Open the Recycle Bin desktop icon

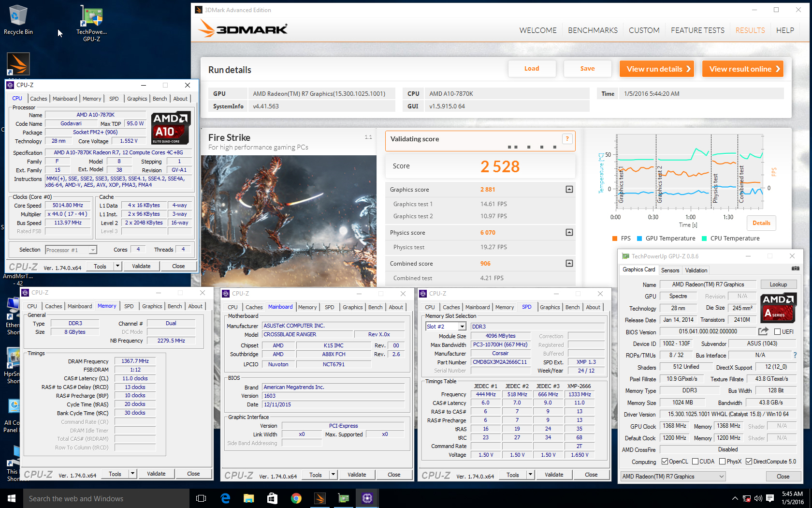pyautogui.click(x=18, y=20)
